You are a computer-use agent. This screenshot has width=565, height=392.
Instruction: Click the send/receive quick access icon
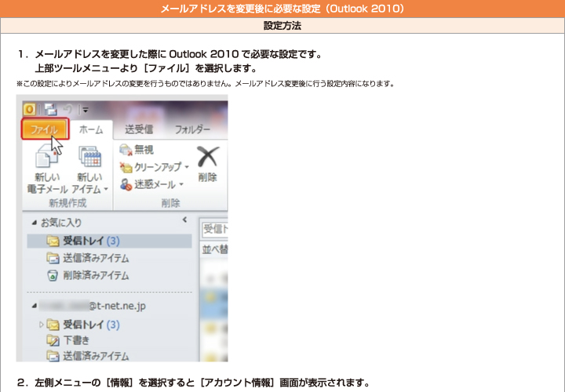(51, 109)
